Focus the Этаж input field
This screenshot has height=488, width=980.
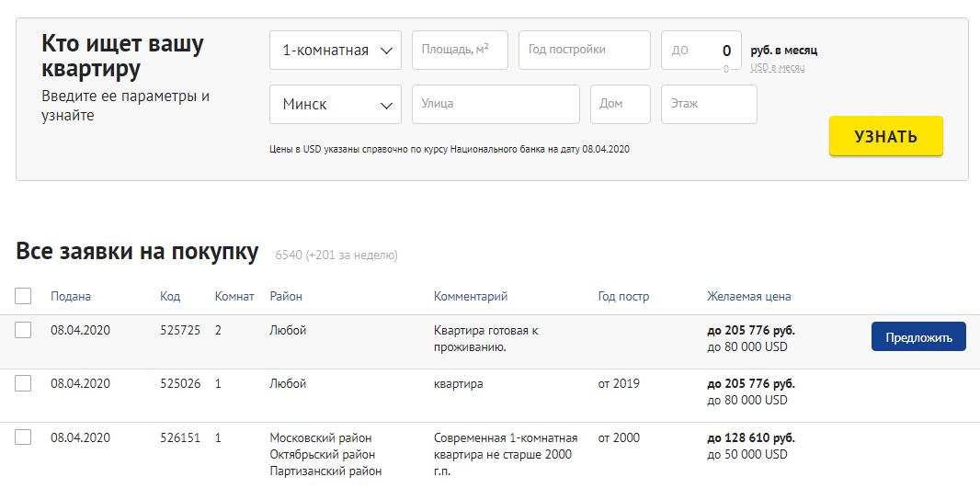coord(708,105)
